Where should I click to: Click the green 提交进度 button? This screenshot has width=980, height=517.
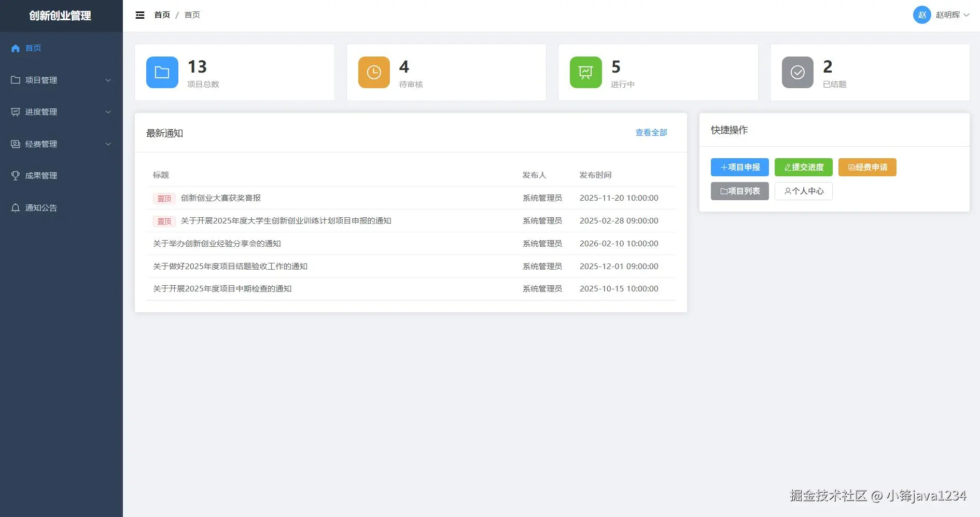804,167
